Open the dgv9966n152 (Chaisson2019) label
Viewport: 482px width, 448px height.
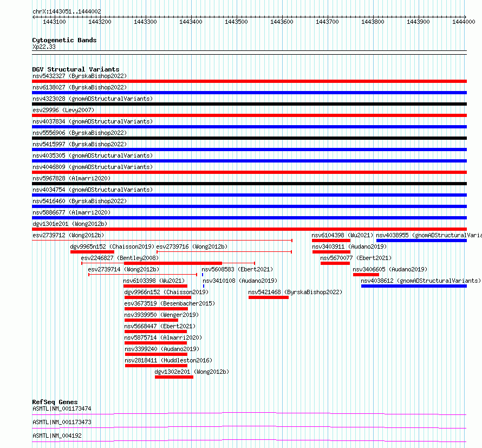pos(166,292)
